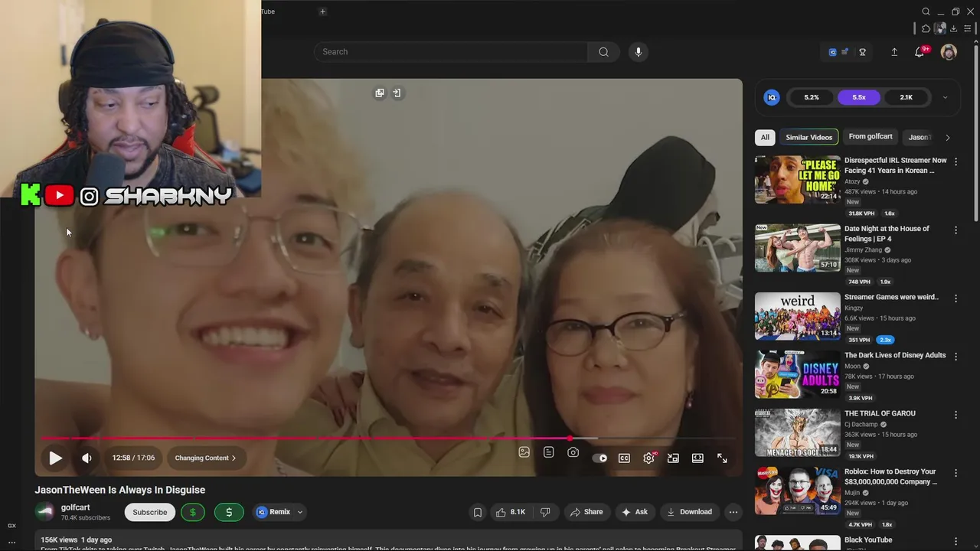Open golfcart channel name link
The height and width of the screenshot is (551, 980).
(x=76, y=507)
